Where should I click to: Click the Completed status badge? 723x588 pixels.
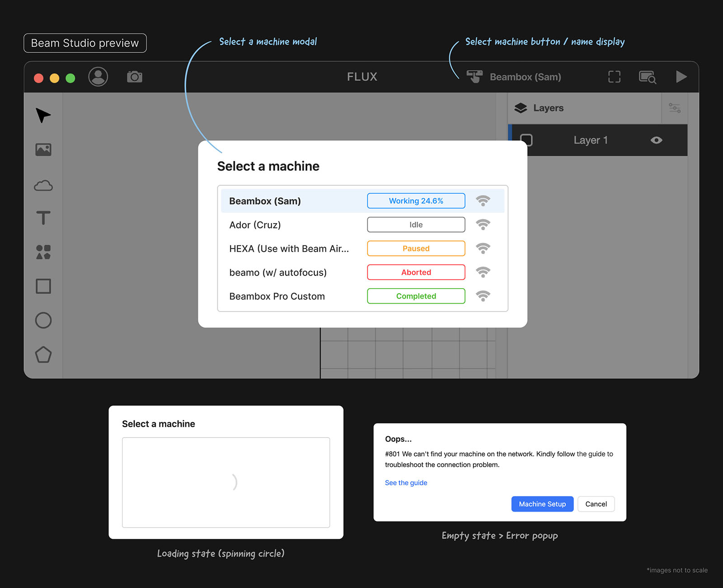tap(416, 296)
